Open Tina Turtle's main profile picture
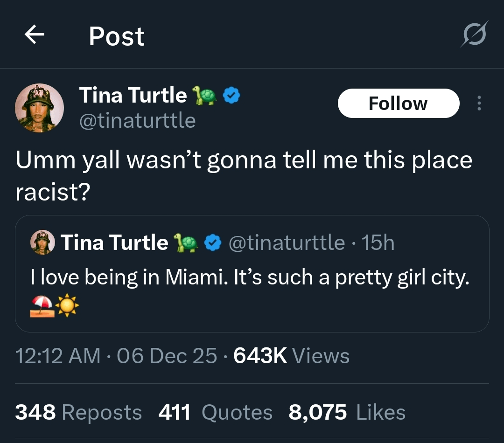The height and width of the screenshot is (443, 504). (x=40, y=108)
